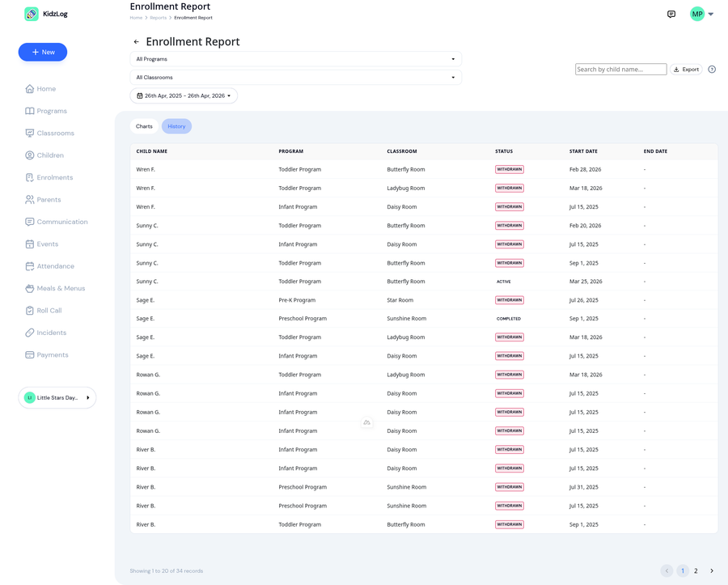Screen dimensions: 728x585
Task: Select page 1 in pagination
Action: tap(683, 570)
